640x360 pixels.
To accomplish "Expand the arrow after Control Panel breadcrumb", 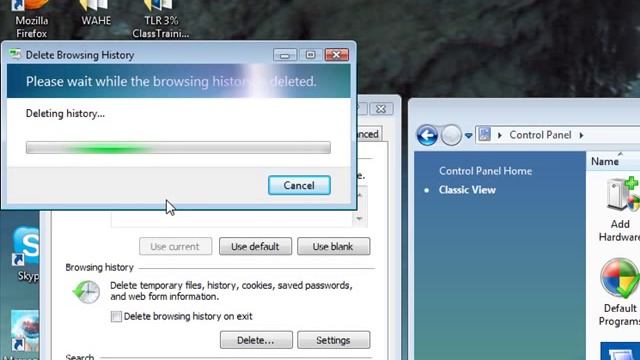I will point(581,135).
